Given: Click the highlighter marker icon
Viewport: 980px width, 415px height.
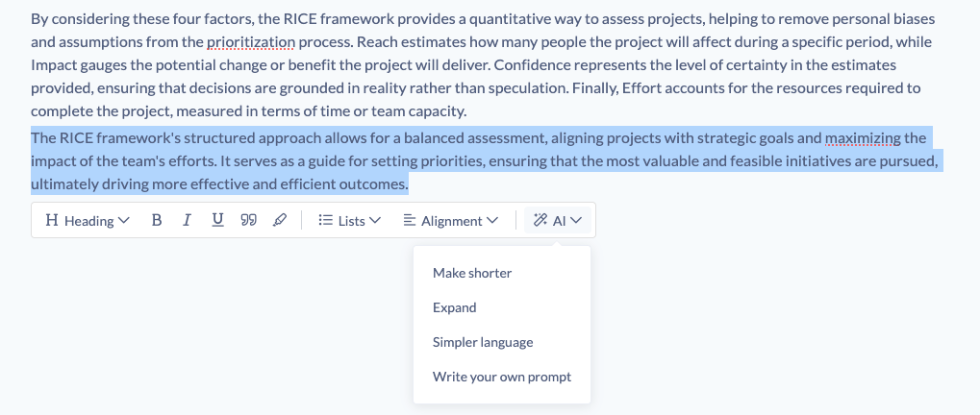Looking at the screenshot, I should tap(279, 221).
